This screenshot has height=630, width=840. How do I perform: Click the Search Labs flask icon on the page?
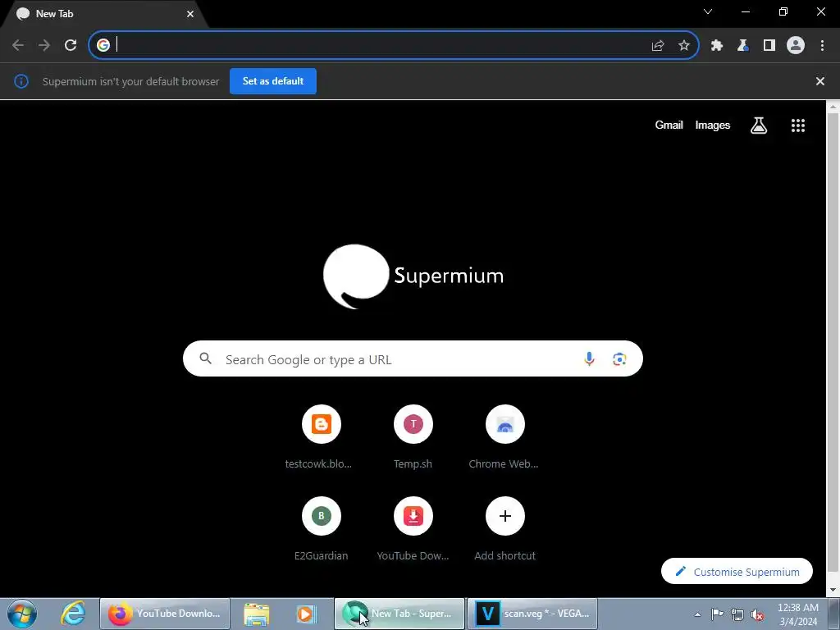point(759,126)
